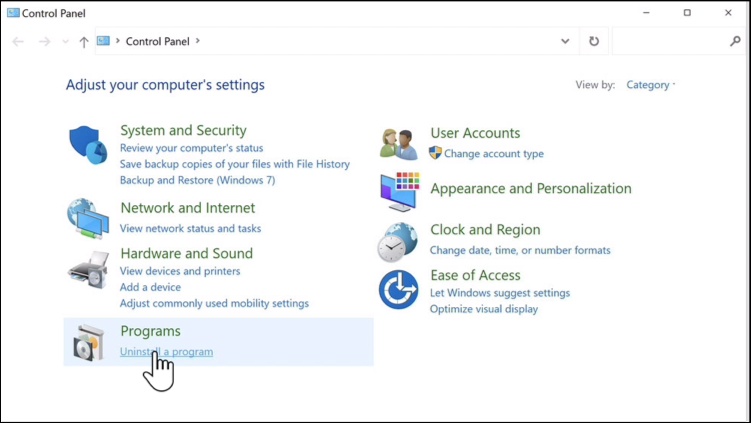Click Change date, time, or number formats
Viewport: 751px width, 423px height.
pos(520,251)
